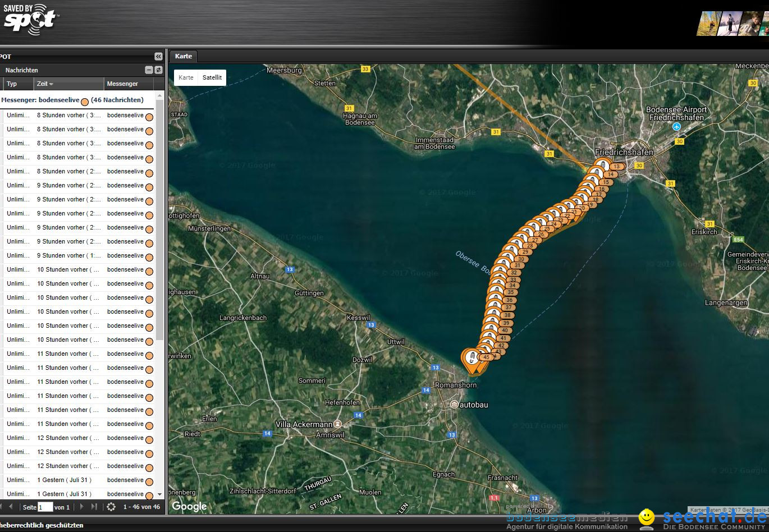
Task: Open the Zeit column sort arrow
Action: pyautogui.click(x=51, y=84)
